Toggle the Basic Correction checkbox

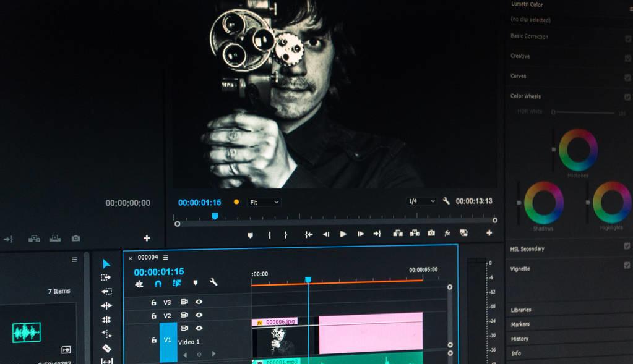[628, 39]
